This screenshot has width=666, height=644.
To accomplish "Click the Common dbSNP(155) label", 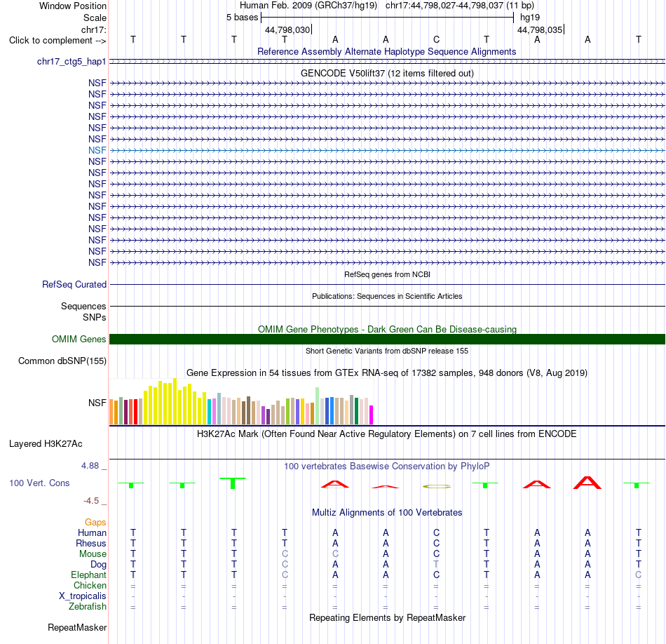I will click(62, 361).
